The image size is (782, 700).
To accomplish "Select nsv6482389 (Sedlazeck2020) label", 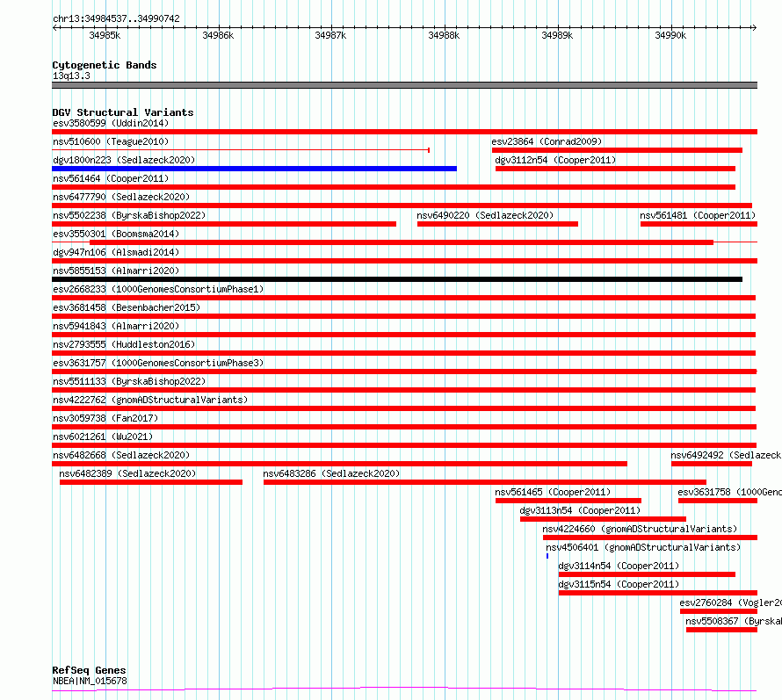I will tap(127, 473).
